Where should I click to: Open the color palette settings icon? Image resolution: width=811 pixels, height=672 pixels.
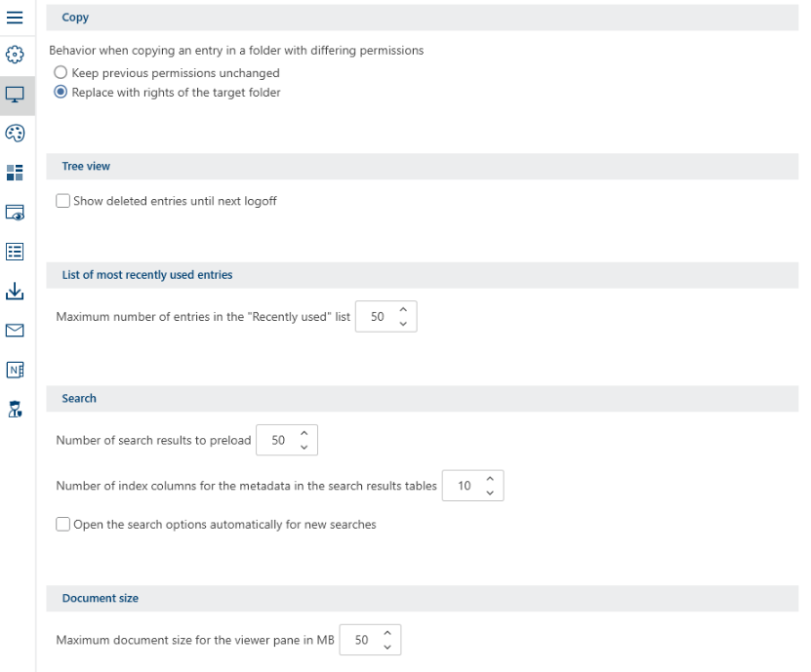[x=15, y=134]
